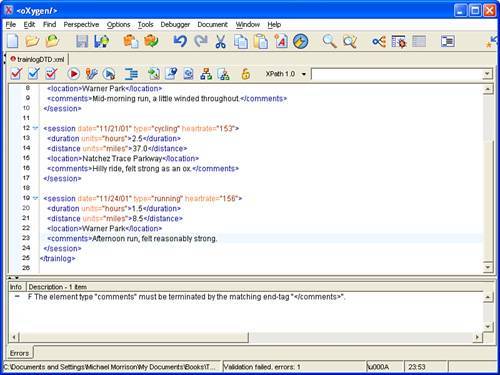This screenshot has height=375, width=500.
Task: Collapse the session fold marker on line 19
Action: (35, 198)
